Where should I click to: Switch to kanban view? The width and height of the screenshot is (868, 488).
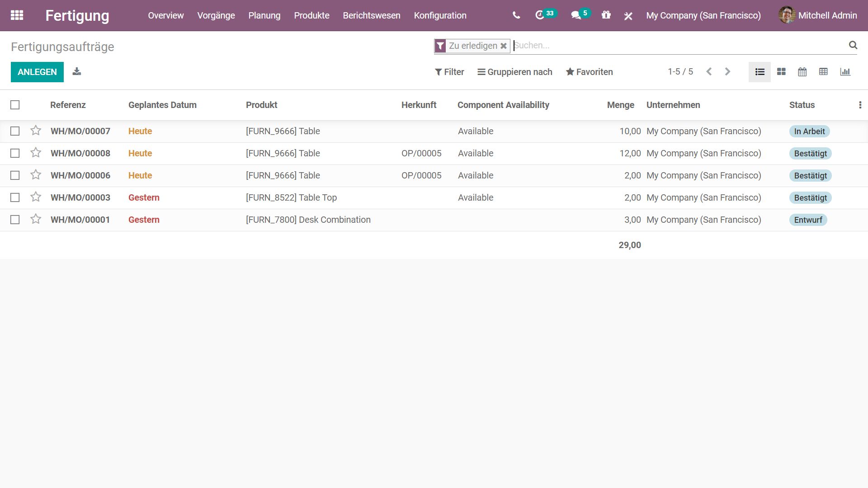(x=781, y=72)
